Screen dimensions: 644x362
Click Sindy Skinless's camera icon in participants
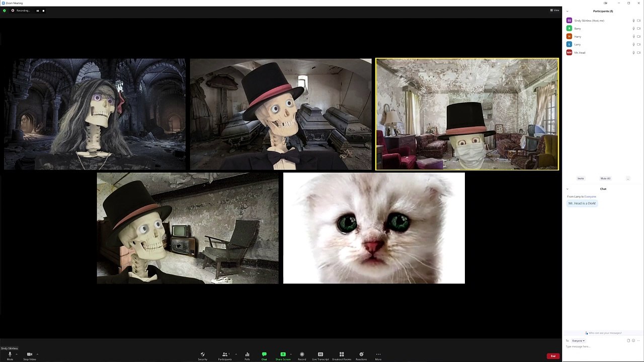[639, 21]
